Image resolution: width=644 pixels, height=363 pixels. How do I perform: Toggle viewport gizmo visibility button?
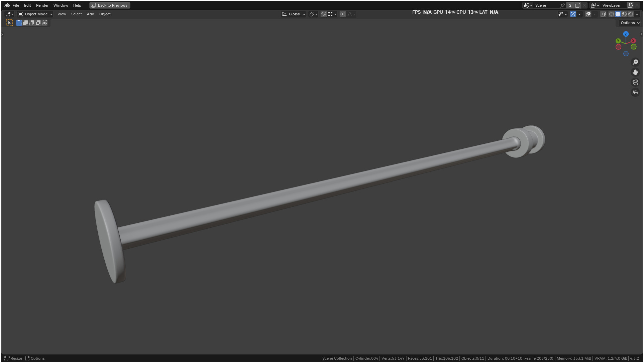(573, 14)
